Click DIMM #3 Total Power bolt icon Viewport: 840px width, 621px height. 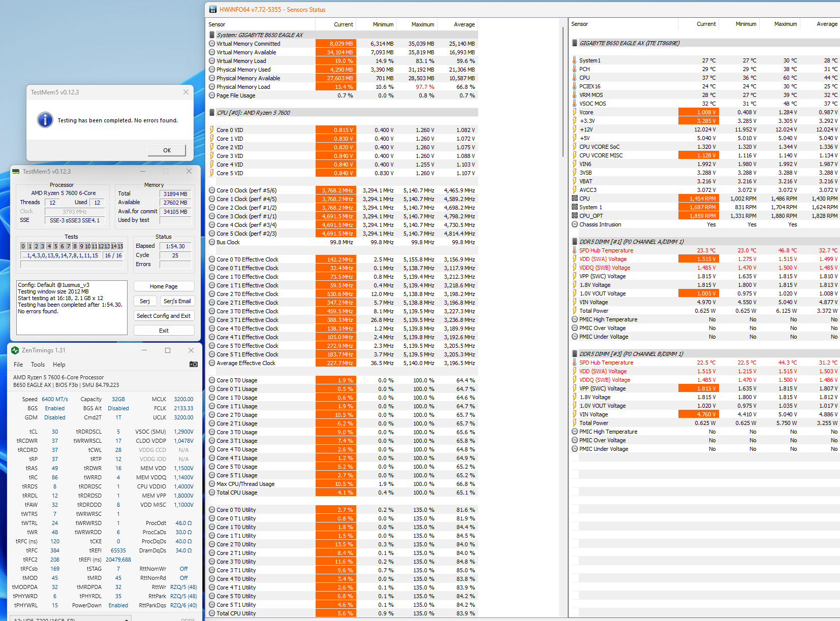(575, 423)
